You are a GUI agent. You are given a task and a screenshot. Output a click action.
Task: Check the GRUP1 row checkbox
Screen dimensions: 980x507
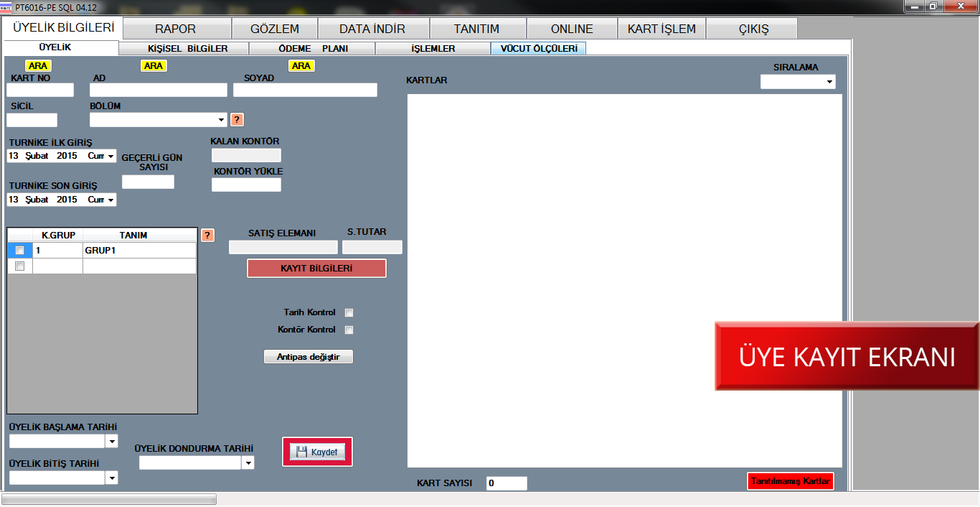click(x=20, y=251)
